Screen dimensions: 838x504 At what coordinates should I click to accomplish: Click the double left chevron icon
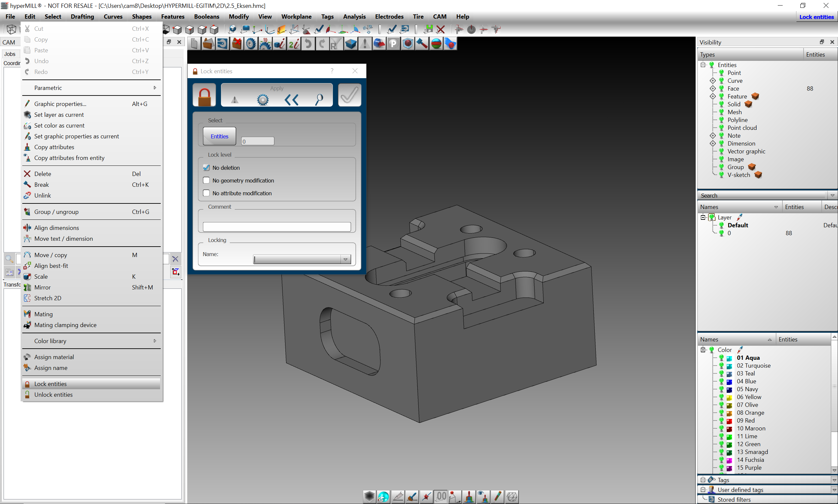tap(291, 99)
